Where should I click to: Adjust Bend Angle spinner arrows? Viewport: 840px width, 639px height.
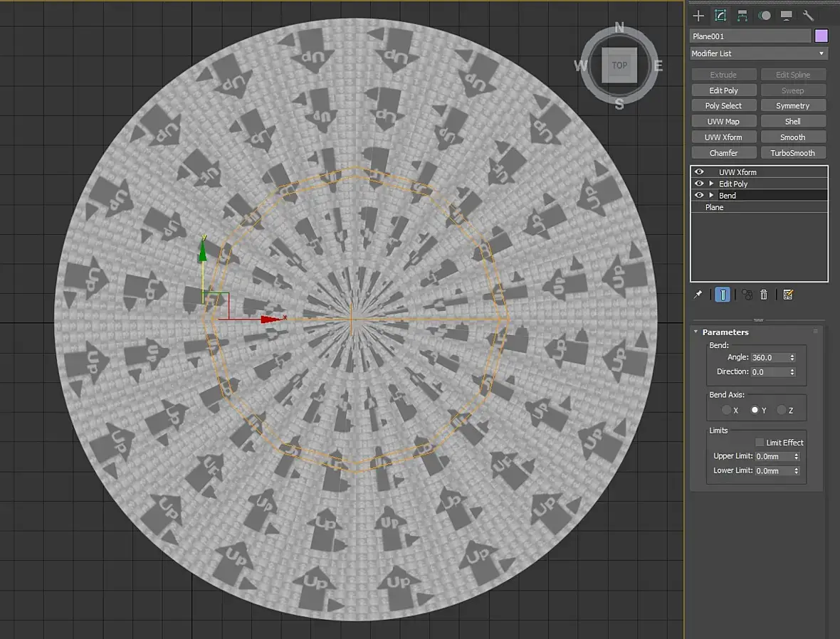792,357
